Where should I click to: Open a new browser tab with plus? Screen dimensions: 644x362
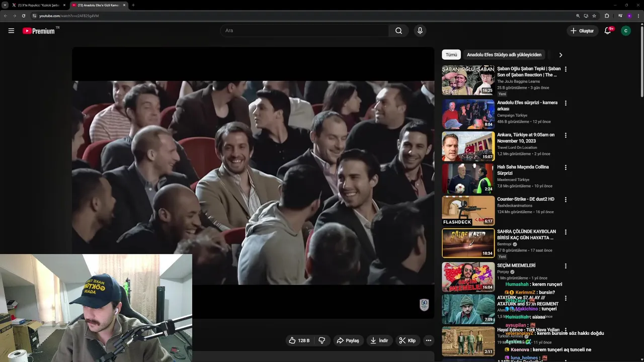133,5
